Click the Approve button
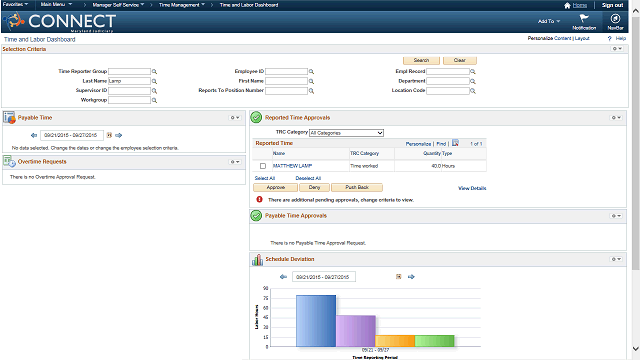The width and height of the screenshot is (640, 360). pyautogui.click(x=276, y=187)
